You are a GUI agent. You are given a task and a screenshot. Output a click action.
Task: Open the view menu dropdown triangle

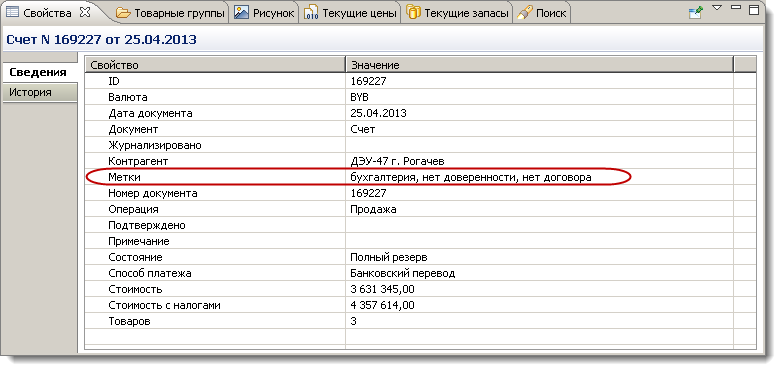[717, 8]
